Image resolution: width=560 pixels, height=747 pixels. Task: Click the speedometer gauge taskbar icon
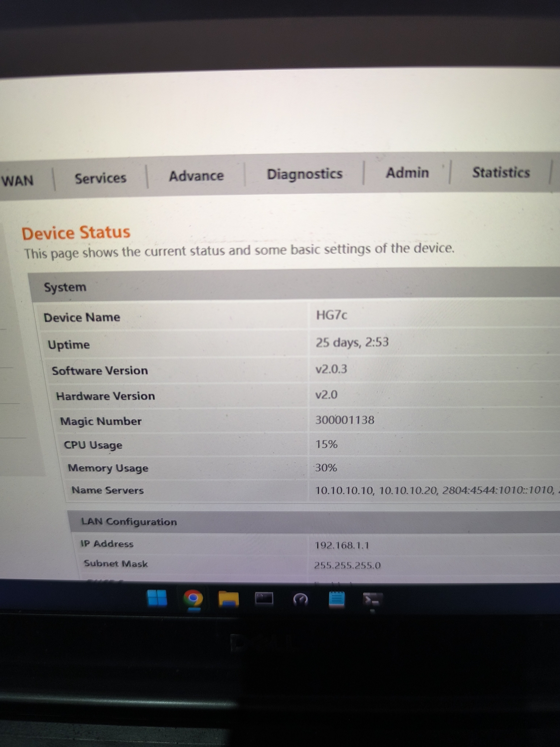[x=300, y=599]
